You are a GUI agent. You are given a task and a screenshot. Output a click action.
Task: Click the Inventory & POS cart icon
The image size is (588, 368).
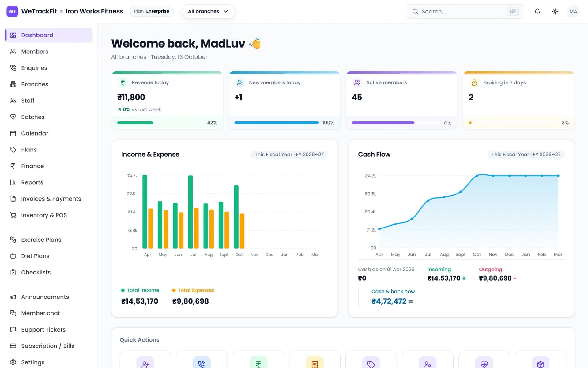click(13, 215)
